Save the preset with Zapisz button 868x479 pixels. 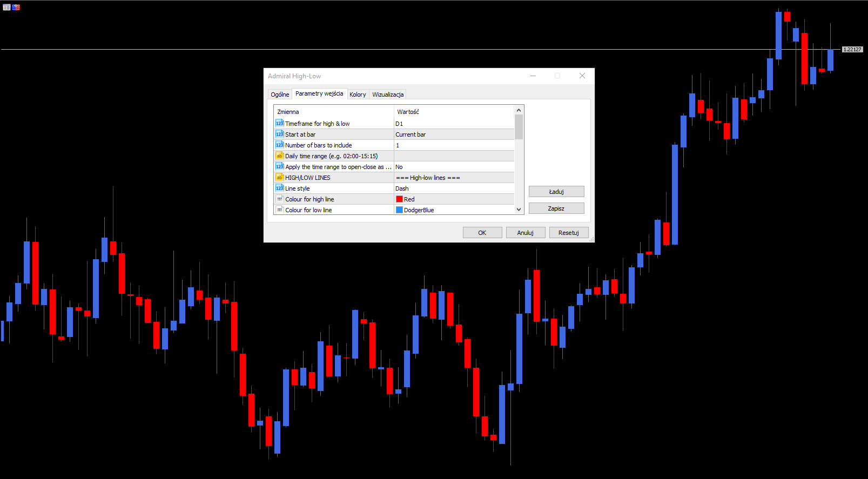(x=556, y=208)
